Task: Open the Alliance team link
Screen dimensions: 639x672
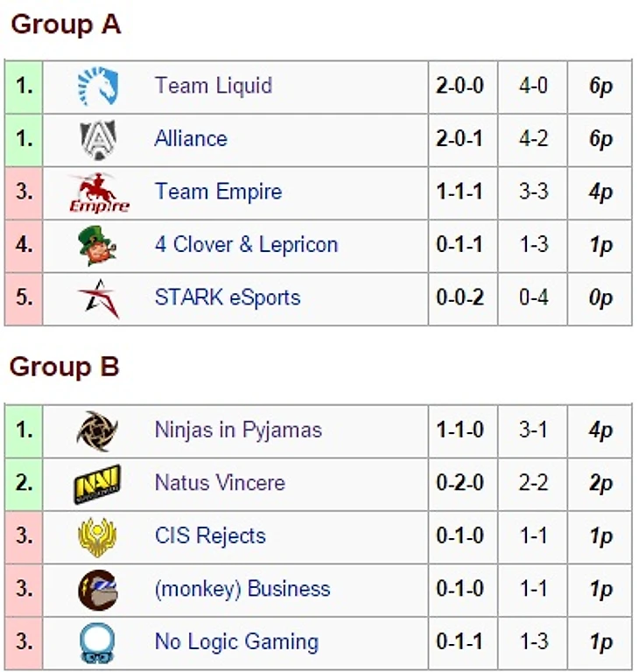Action: pyautogui.click(x=191, y=139)
